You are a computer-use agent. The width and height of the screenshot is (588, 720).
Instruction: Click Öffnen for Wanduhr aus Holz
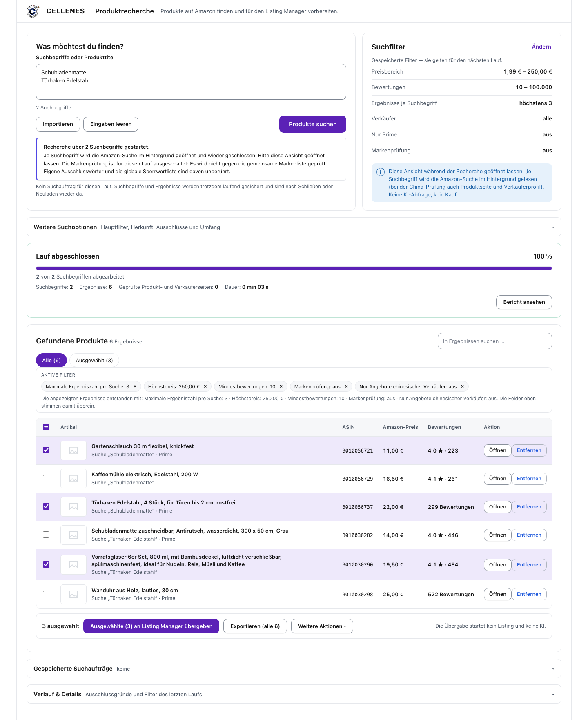(x=497, y=594)
